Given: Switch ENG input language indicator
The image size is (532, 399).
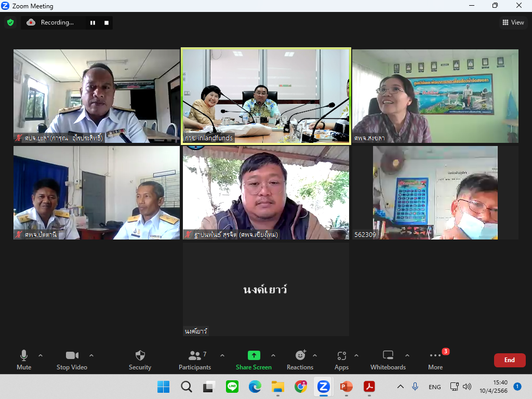Looking at the screenshot, I should pos(435,387).
